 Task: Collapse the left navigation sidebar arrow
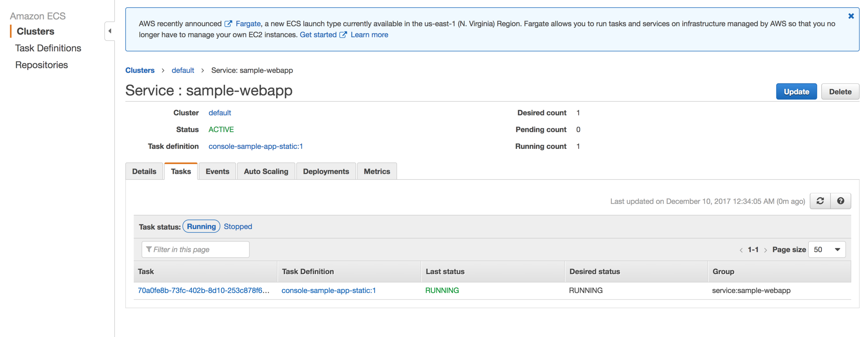[x=110, y=31]
